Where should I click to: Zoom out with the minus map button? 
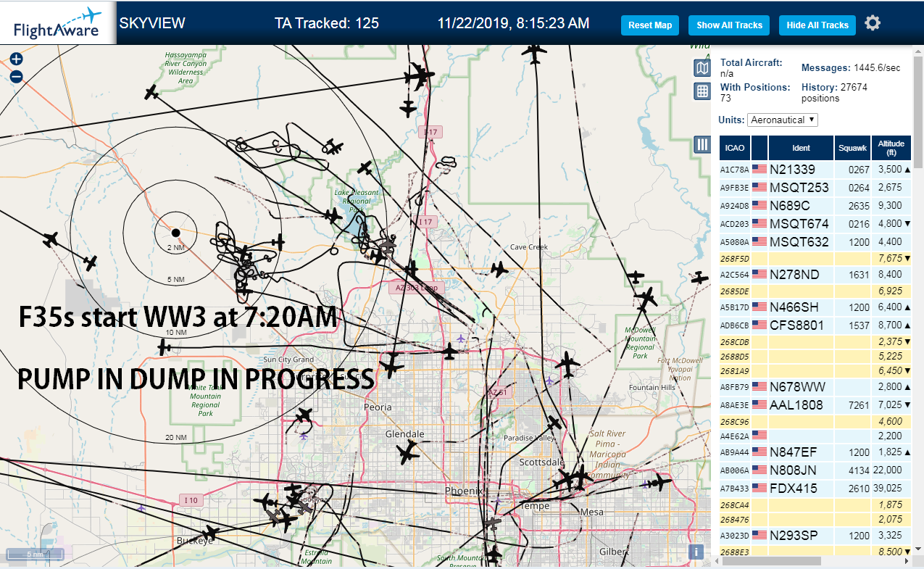17,76
